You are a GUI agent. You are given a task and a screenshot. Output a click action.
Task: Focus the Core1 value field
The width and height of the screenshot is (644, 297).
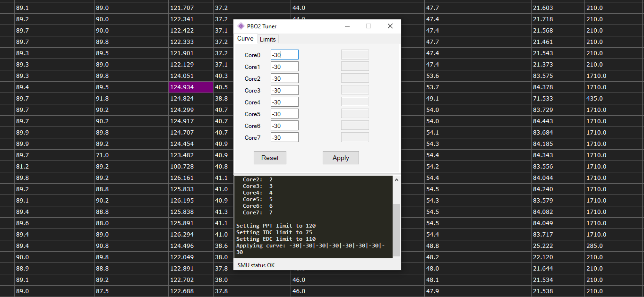[x=284, y=67]
